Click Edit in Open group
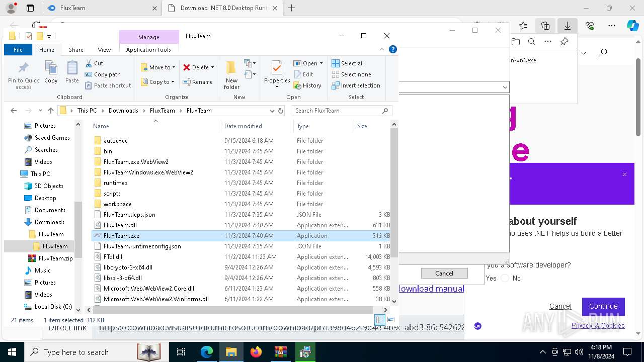The width and height of the screenshot is (644, 362). (303, 74)
